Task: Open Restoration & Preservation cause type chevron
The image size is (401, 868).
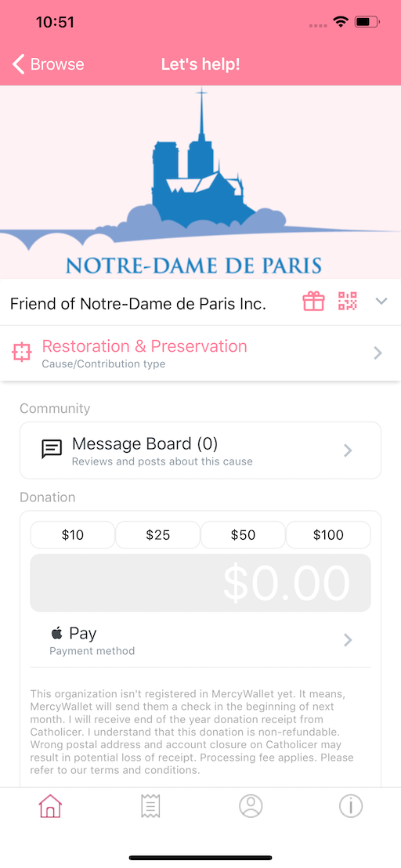Action: (x=378, y=353)
